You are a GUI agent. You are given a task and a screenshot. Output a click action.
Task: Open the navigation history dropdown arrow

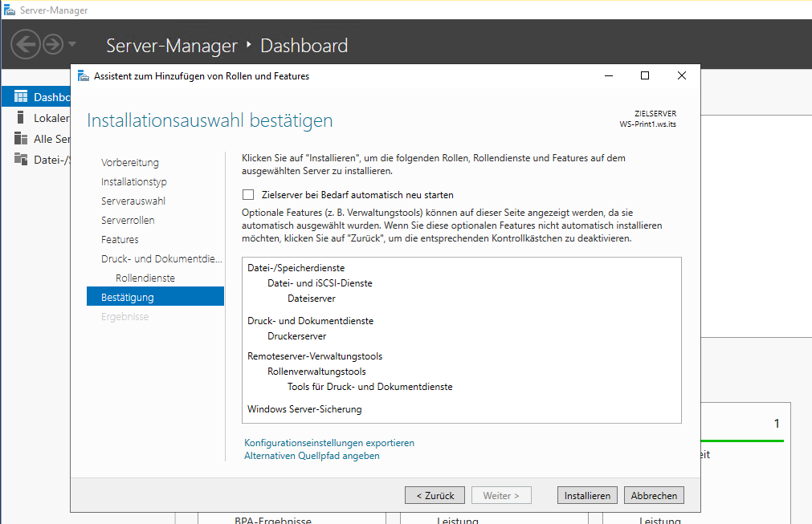click(x=72, y=44)
